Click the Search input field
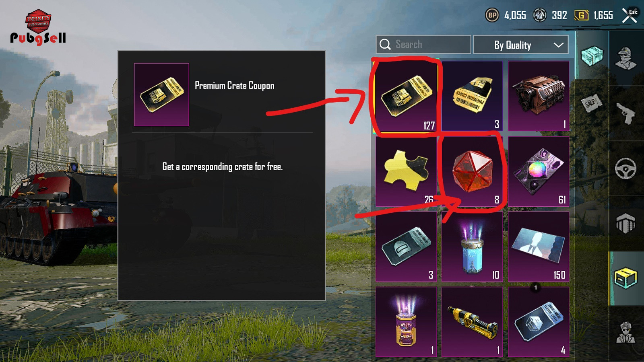 pyautogui.click(x=423, y=45)
